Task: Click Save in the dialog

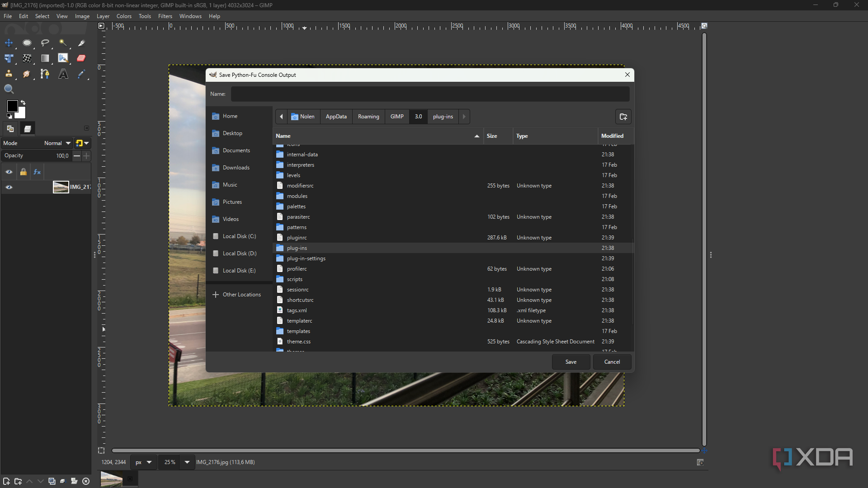Action: coord(571,362)
